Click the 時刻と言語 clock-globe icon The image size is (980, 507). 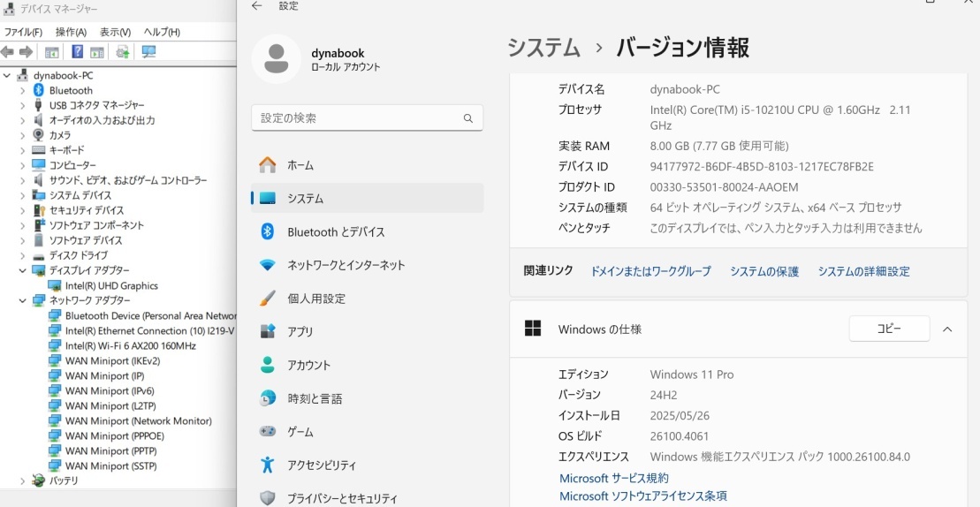pyautogui.click(x=268, y=398)
